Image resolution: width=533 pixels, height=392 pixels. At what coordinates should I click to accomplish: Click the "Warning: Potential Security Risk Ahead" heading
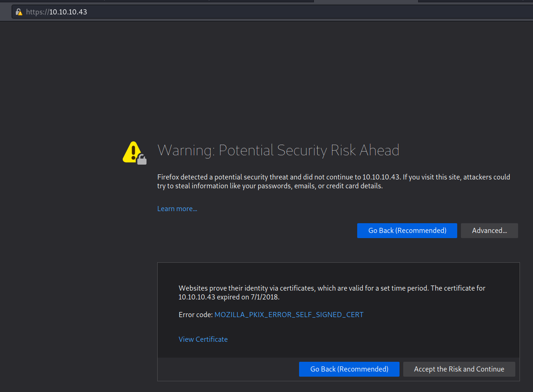pos(278,150)
